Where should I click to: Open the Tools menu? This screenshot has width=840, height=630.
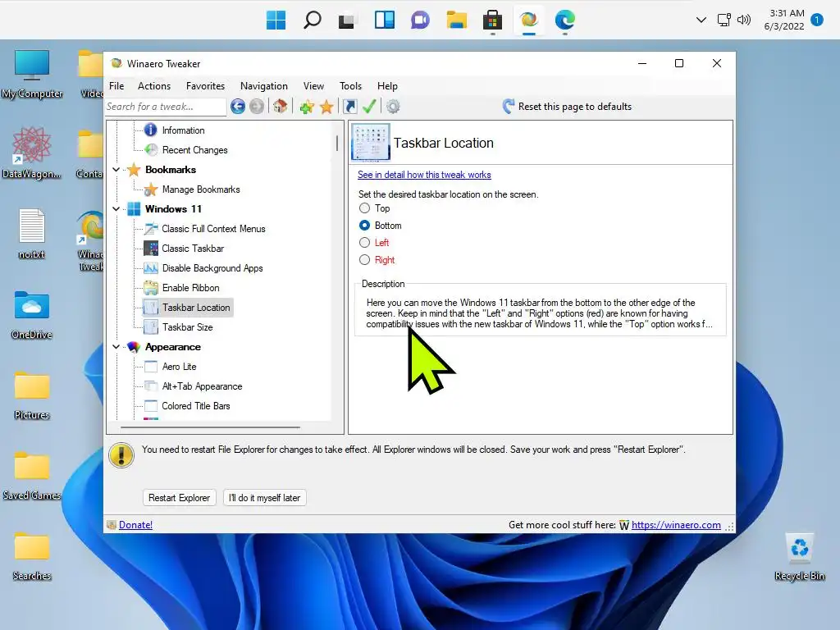tap(350, 85)
